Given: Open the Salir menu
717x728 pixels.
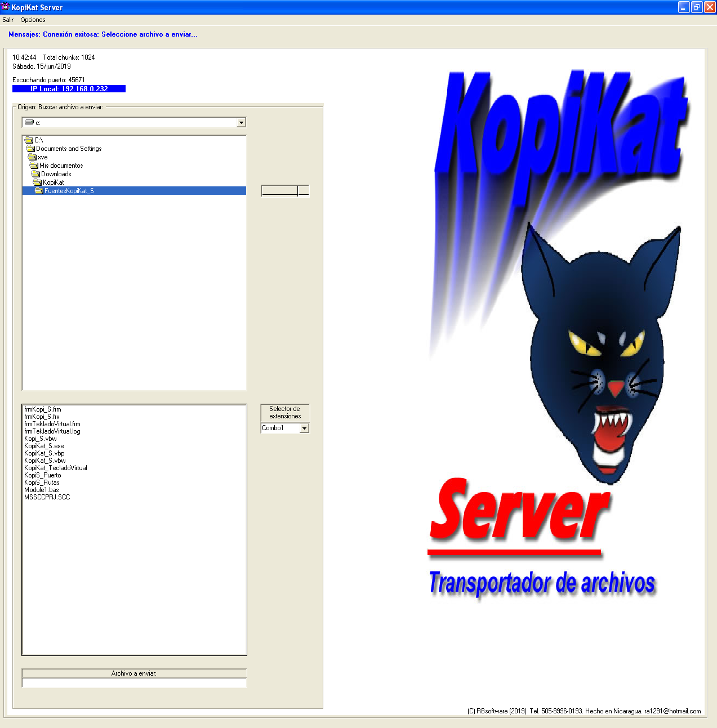Looking at the screenshot, I should [8, 20].
